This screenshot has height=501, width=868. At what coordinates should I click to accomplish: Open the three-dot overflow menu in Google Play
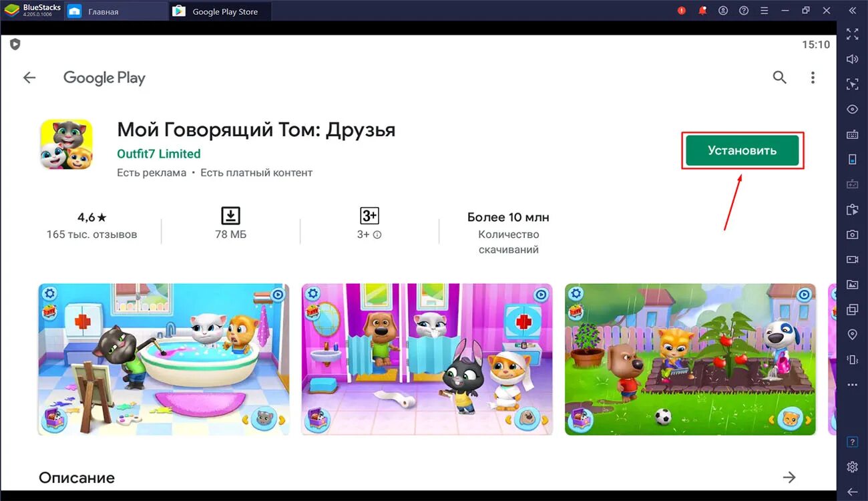(813, 77)
